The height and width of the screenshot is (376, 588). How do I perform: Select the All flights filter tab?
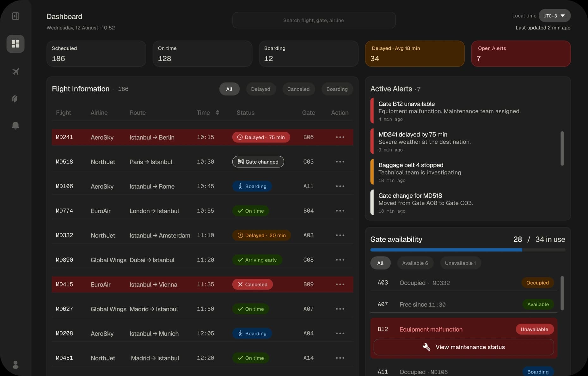pyautogui.click(x=229, y=89)
